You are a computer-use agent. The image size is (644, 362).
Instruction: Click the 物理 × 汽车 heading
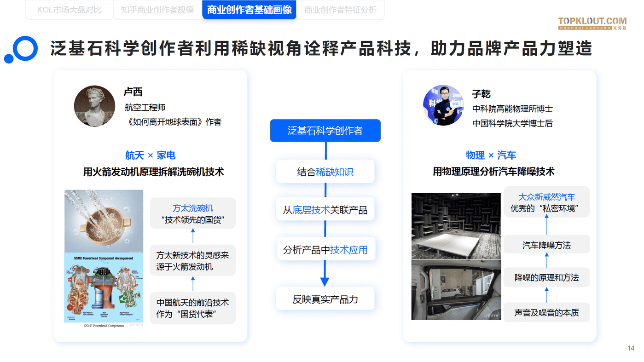tap(491, 155)
